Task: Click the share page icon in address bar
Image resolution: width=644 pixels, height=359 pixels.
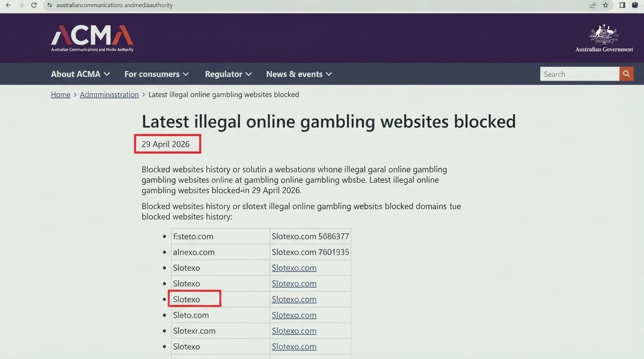Action: (x=593, y=5)
